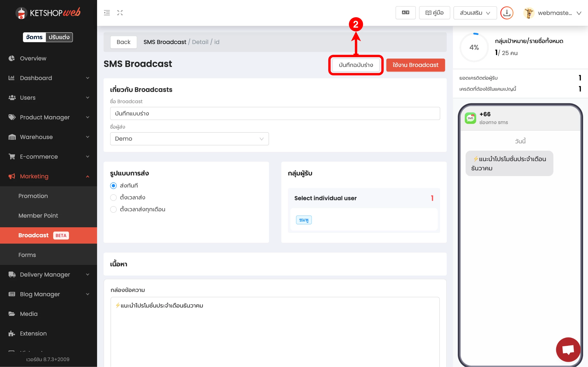Click the webmaster profile avatar
588x367 pixels.
[x=529, y=13]
